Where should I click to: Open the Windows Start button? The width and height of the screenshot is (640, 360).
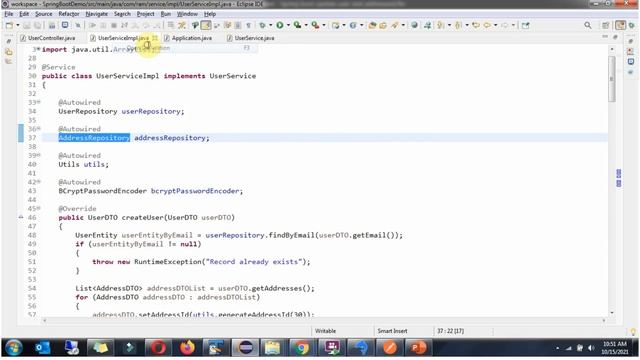[13, 348]
